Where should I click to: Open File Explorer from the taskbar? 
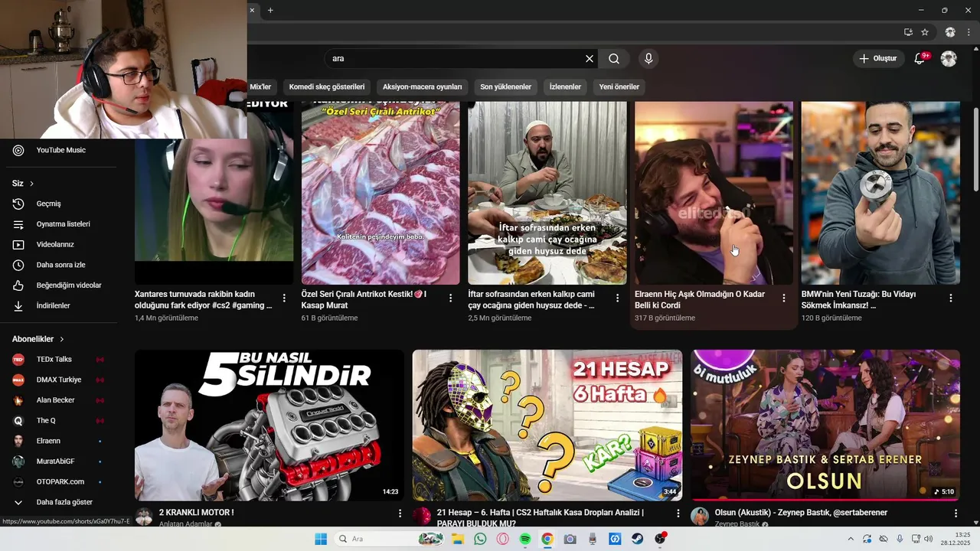(x=458, y=539)
